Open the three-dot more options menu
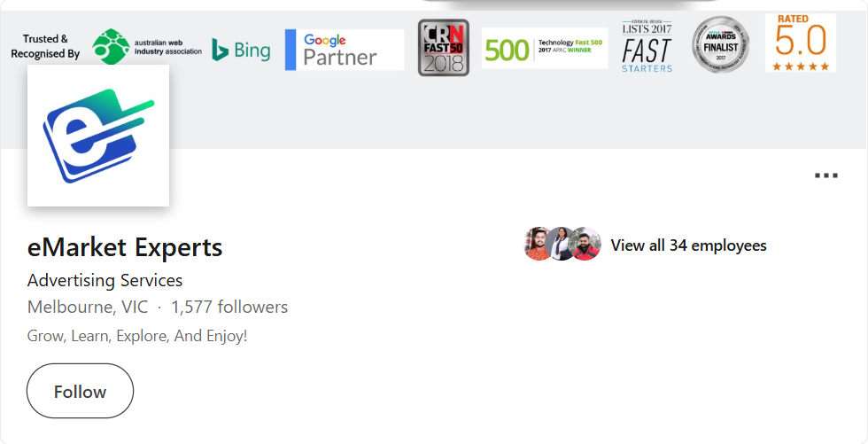868x444 pixels. pos(825,175)
